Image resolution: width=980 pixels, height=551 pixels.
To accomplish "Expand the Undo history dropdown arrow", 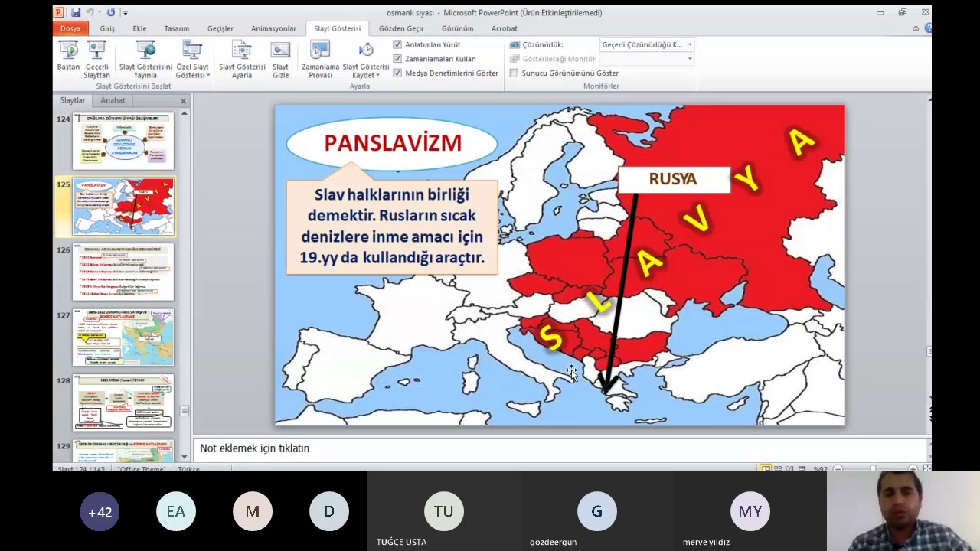I will pos(98,12).
